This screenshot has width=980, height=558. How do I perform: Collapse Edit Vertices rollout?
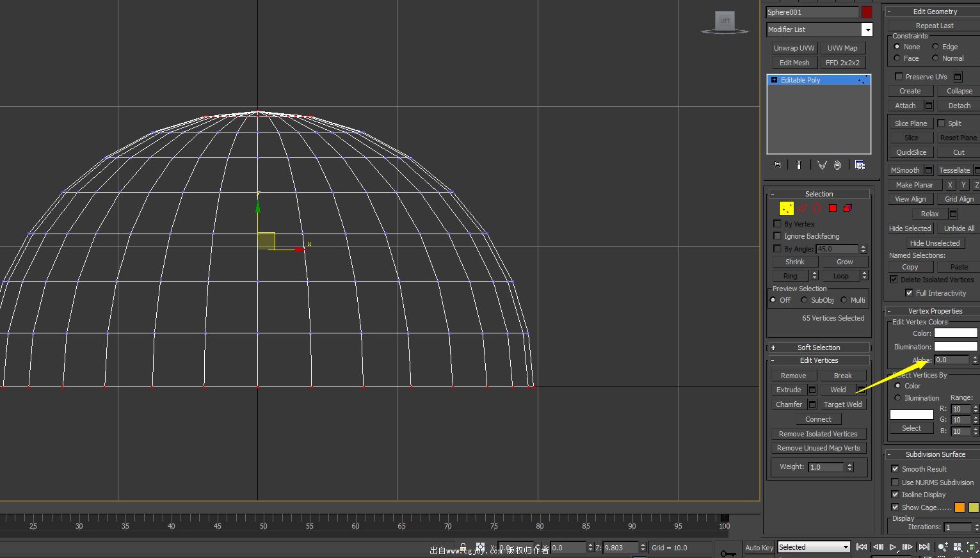pos(819,360)
